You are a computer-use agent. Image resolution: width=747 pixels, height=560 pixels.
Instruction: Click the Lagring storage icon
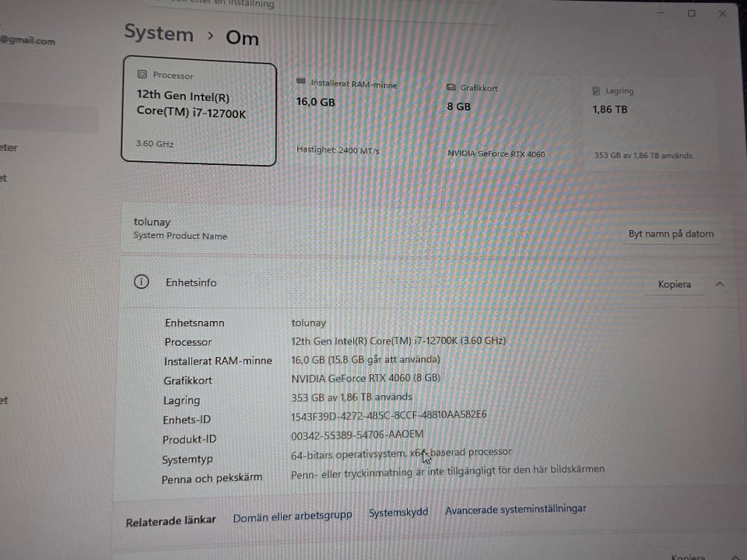[x=596, y=90]
